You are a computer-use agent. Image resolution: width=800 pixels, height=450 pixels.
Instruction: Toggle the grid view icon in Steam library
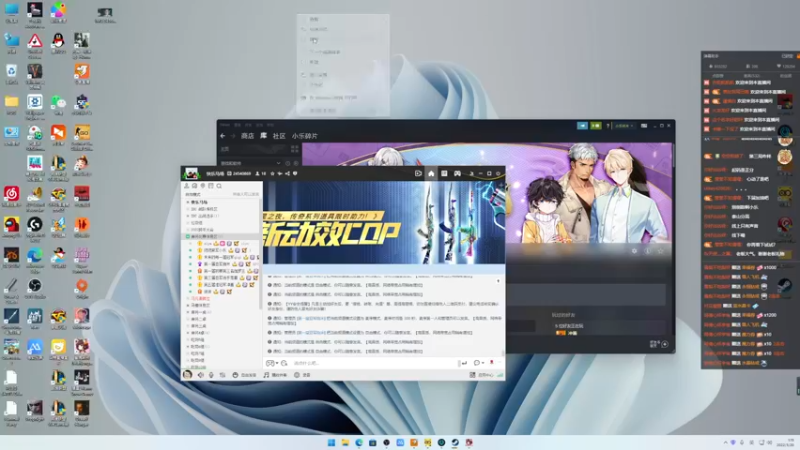pos(294,149)
